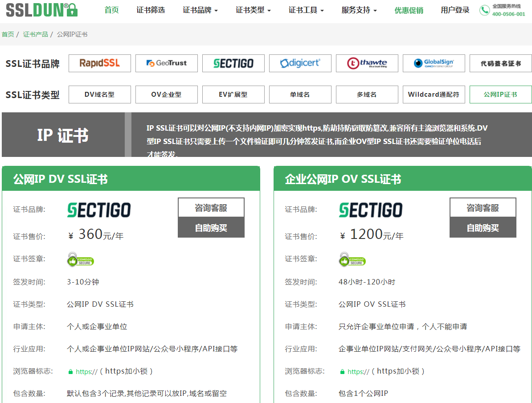Expand the 证书类型 dropdown menu

pyautogui.click(x=253, y=10)
